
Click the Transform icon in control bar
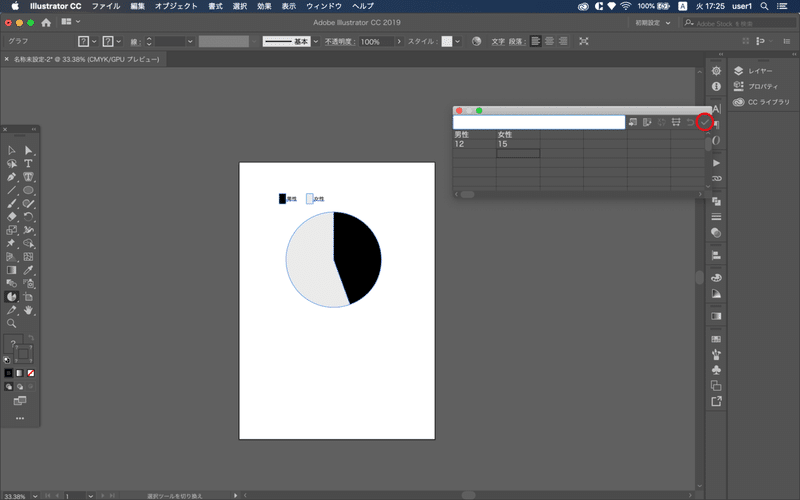(584, 41)
